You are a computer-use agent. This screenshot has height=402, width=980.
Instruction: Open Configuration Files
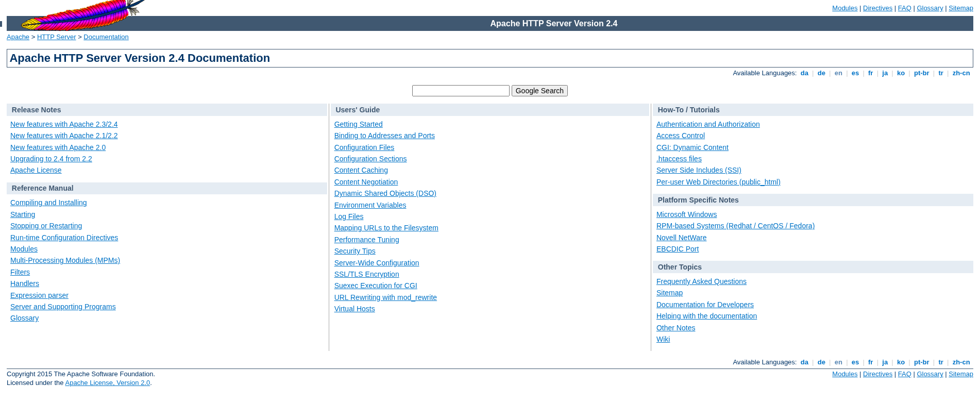pyautogui.click(x=364, y=147)
